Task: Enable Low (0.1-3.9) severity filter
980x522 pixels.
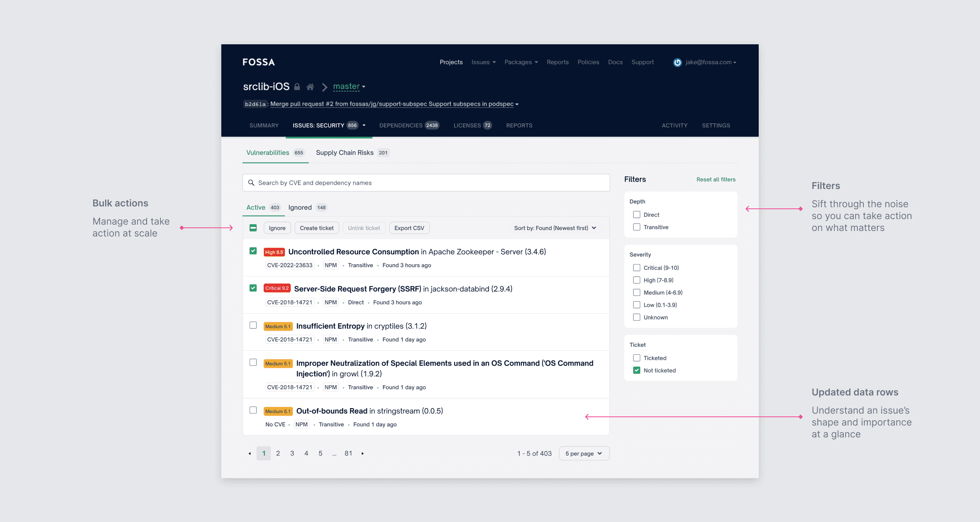Action: (x=637, y=305)
